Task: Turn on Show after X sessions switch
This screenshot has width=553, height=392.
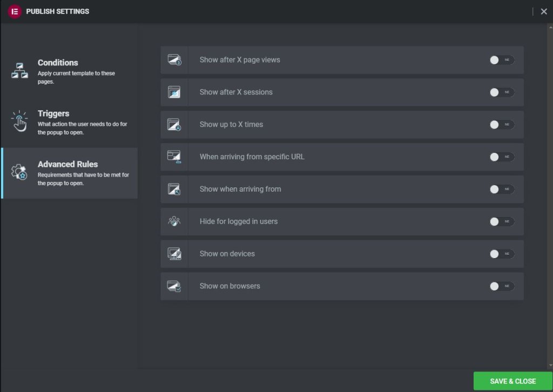Action: (502, 92)
